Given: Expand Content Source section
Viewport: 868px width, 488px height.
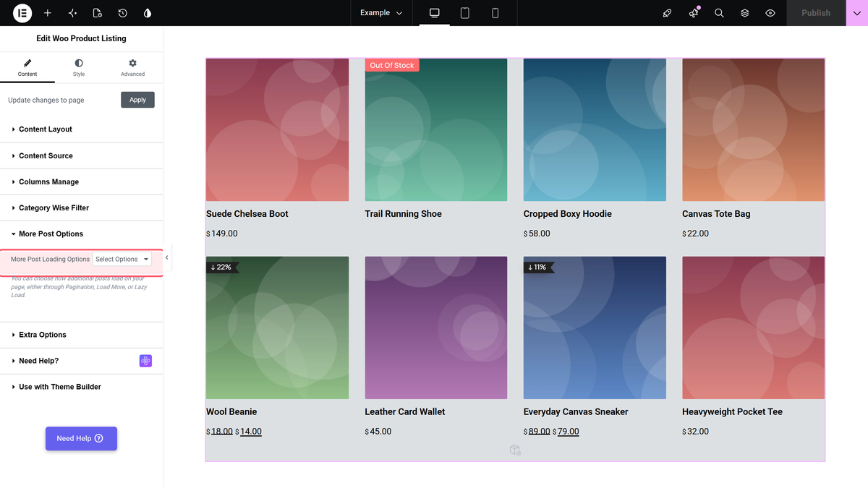Looking at the screenshot, I should click(82, 155).
